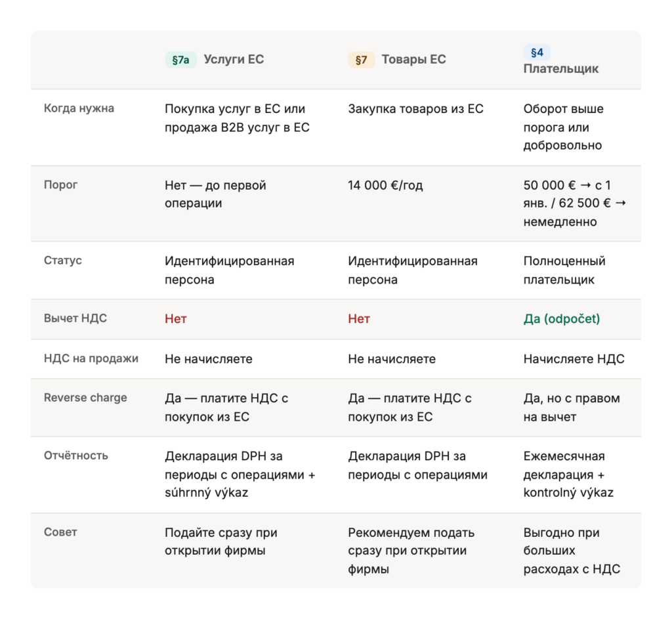Click the 'НДС на продажи' row label
This screenshot has height=619, width=672.
point(91,359)
